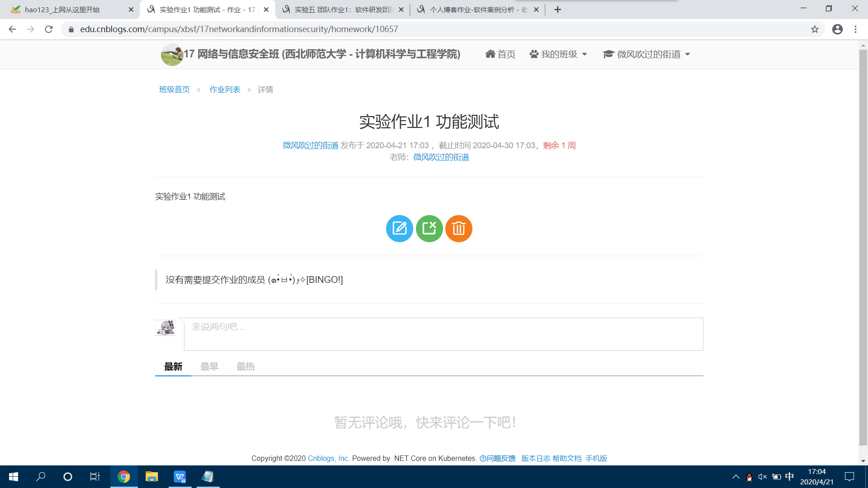Bookmark this page with star icon
Viewport: 868px width, 488px height.
815,29
